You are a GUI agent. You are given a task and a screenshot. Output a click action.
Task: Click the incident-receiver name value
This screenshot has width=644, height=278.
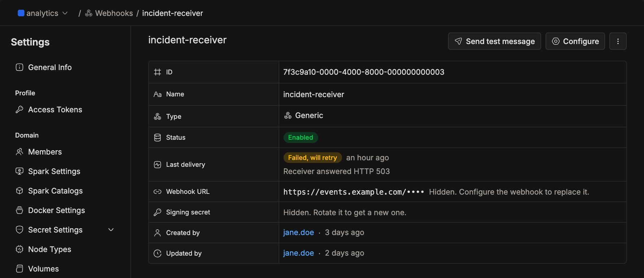[314, 94]
